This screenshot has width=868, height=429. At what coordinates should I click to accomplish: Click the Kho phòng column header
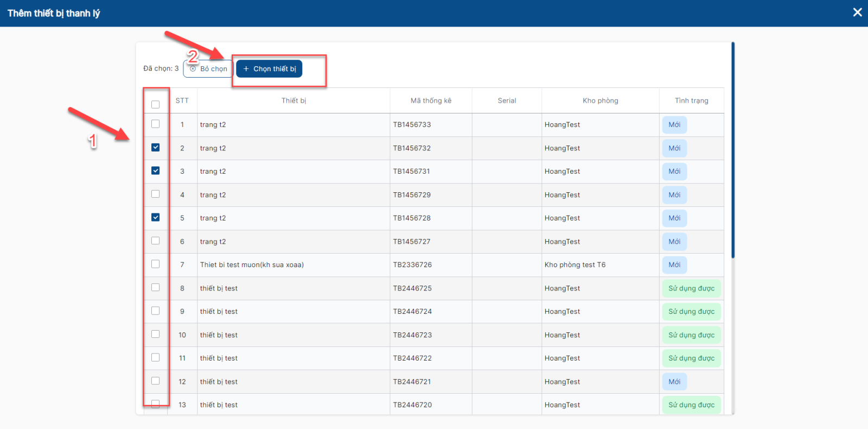pos(600,100)
